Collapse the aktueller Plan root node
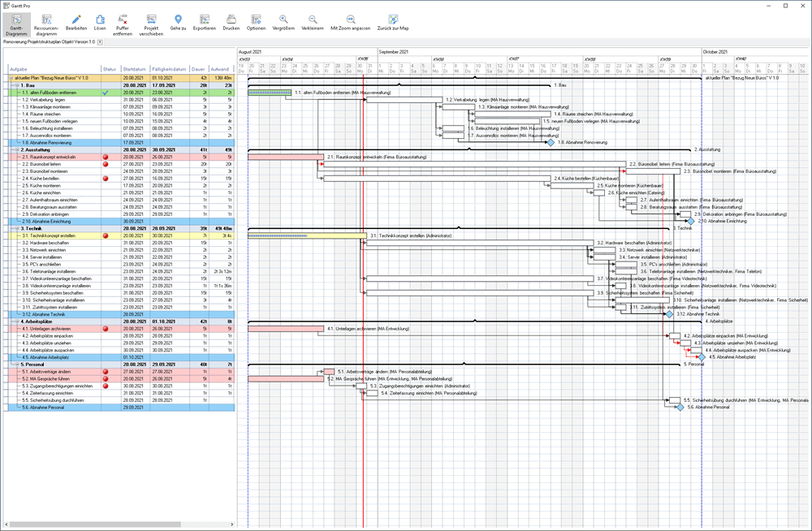Image resolution: width=812 pixels, height=531 pixels. tap(11, 78)
